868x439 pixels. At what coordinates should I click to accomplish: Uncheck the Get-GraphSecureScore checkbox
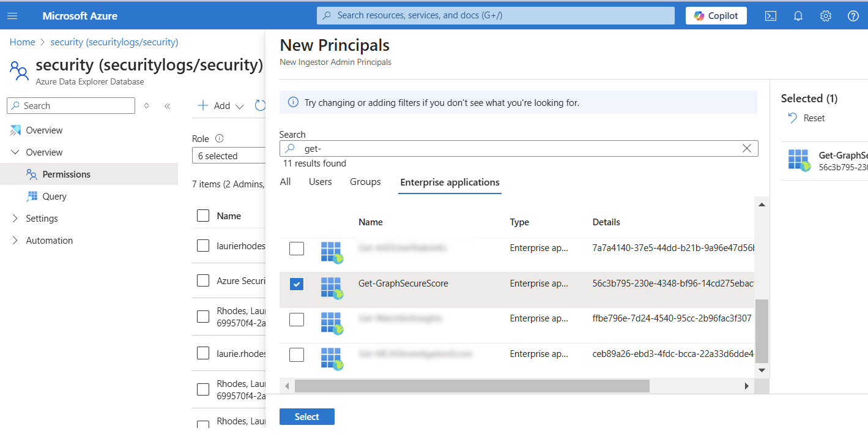point(297,284)
